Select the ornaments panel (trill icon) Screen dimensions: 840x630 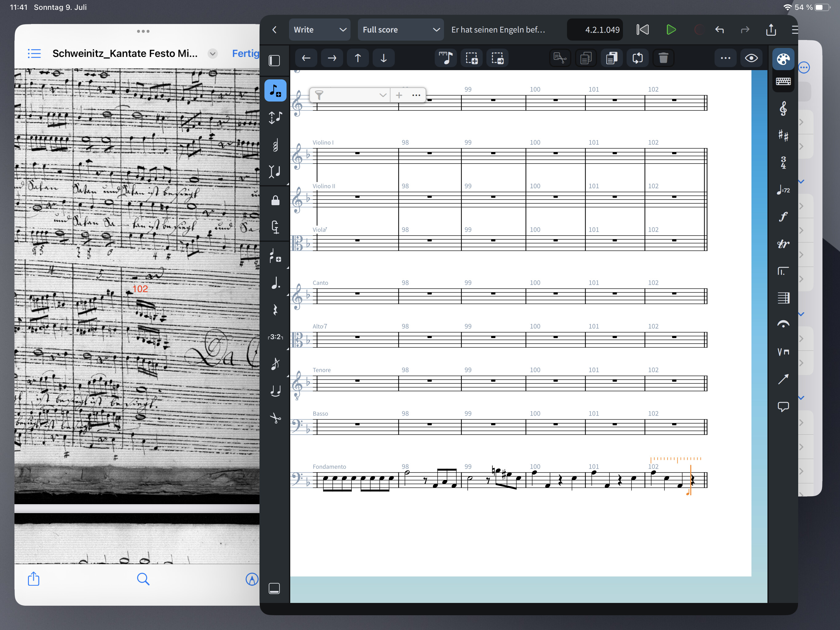coord(783,244)
